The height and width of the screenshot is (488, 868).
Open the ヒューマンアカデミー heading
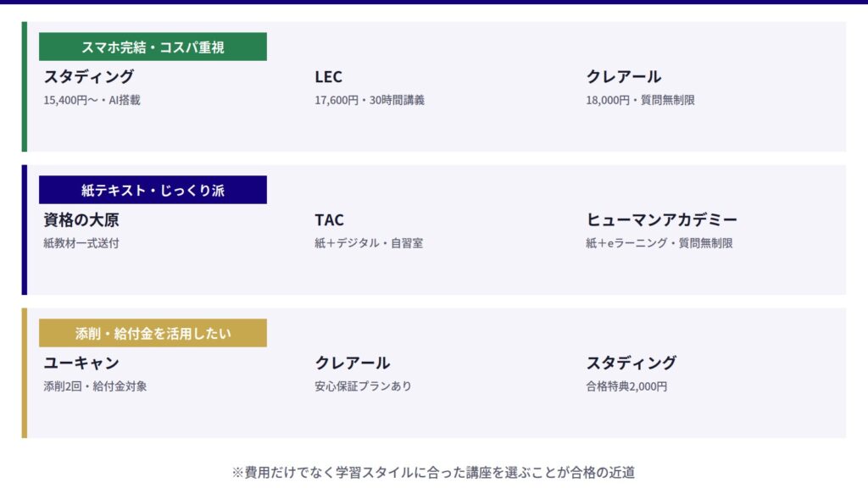click(661, 220)
